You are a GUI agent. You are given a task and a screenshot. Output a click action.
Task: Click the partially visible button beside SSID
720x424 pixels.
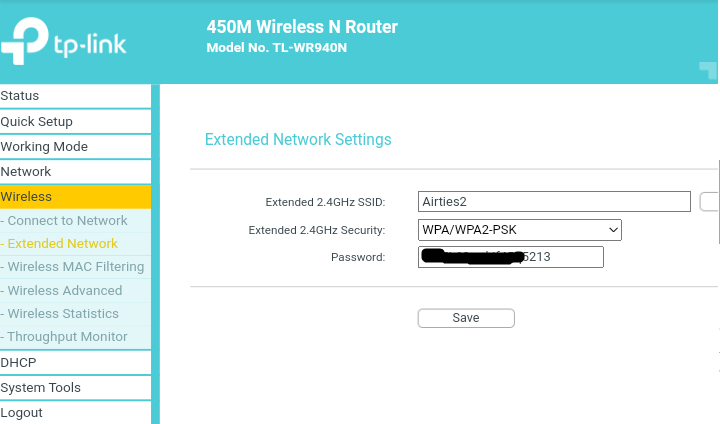[x=709, y=202]
